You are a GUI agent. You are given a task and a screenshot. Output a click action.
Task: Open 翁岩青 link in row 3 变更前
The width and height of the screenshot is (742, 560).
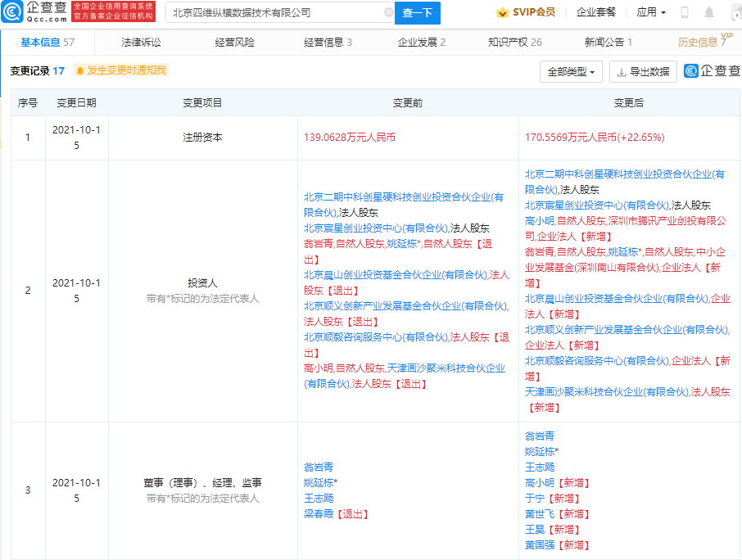click(x=319, y=467)
